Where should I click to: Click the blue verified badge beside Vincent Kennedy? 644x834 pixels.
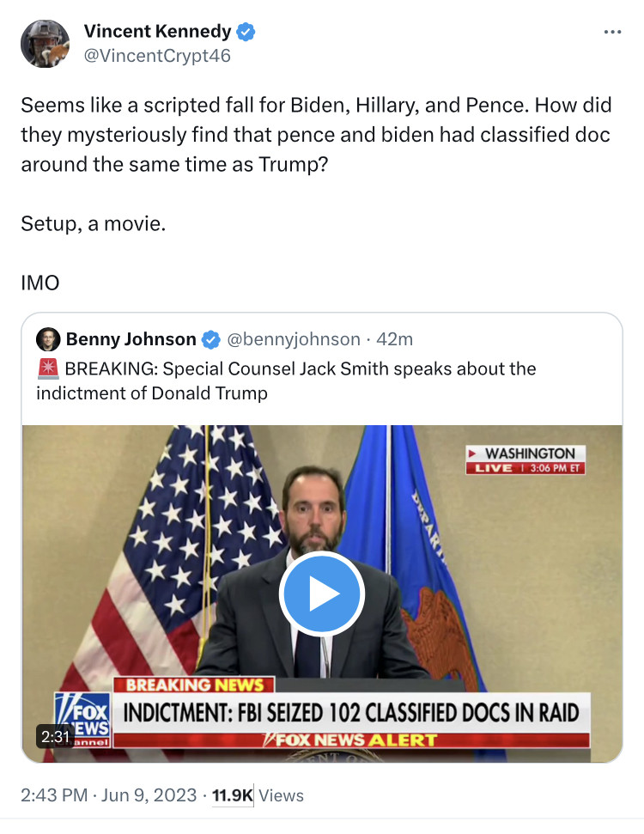[246, 32]
